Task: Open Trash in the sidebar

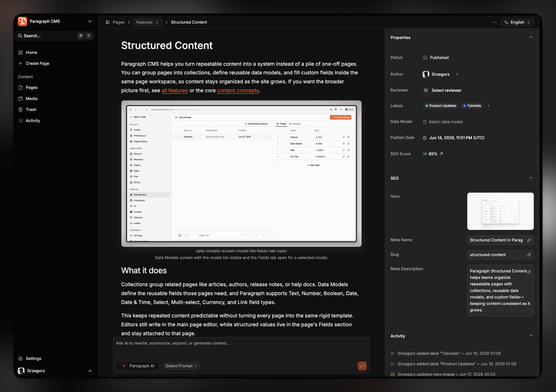Action: pos(31,109)
